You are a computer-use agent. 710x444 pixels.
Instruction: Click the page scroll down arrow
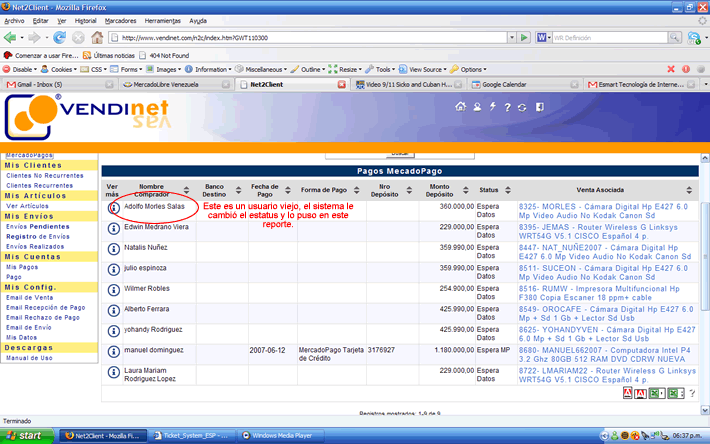click(705, 410)
